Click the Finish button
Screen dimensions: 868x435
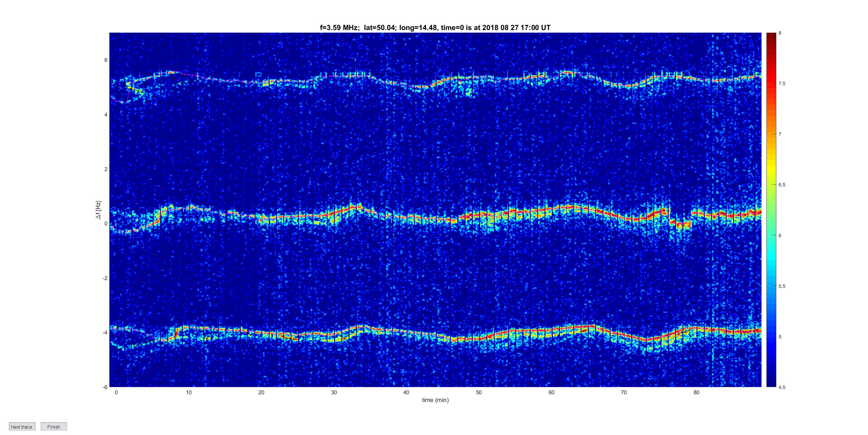click(54, 427)
